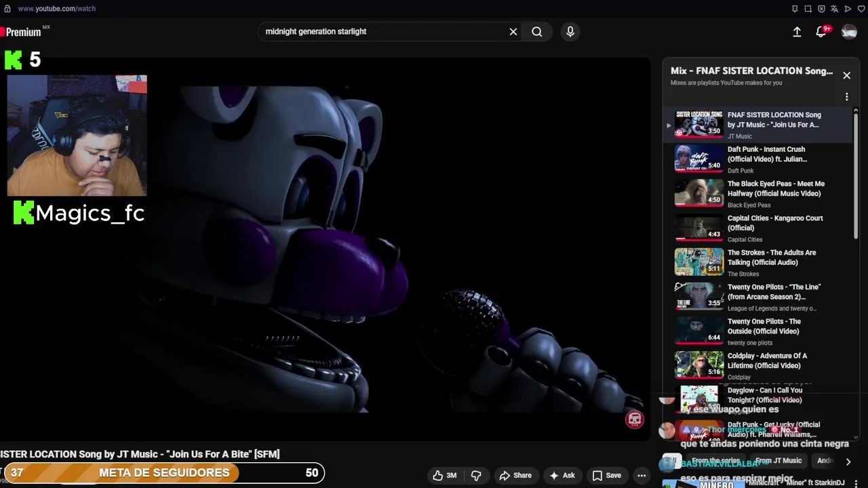This screenshot has height=488, width=868.
Task: Play Daft Punk Instant Crush from the mix
Action: point(757,159)
